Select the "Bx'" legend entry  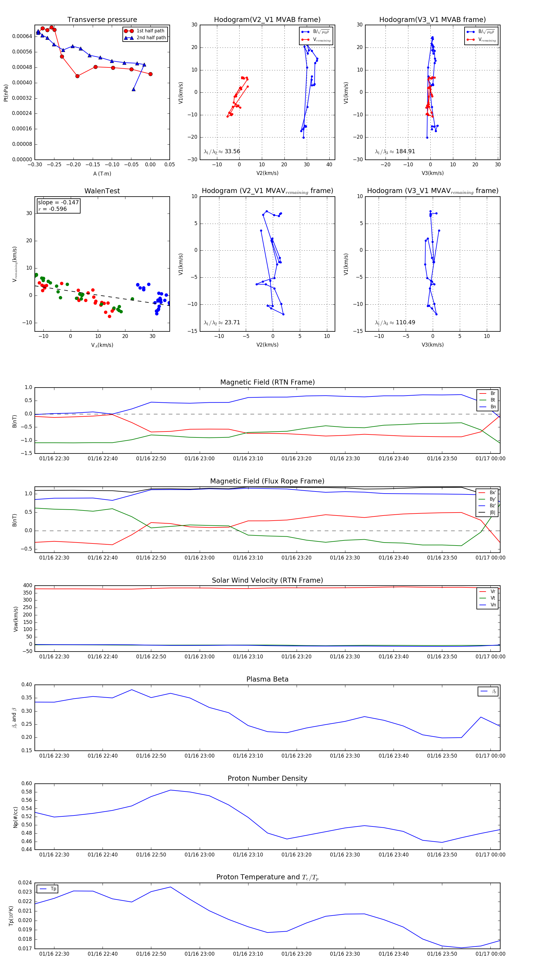(487, 492)
